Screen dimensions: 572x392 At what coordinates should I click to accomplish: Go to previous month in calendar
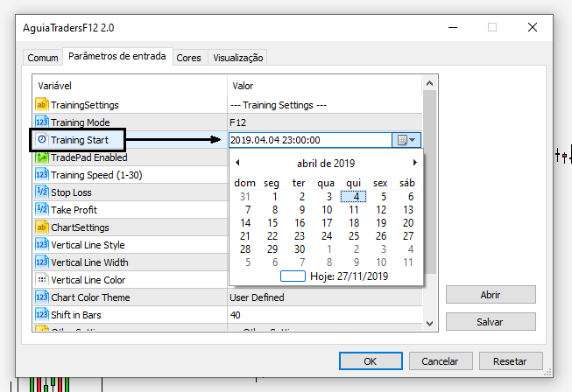point(237,163)
